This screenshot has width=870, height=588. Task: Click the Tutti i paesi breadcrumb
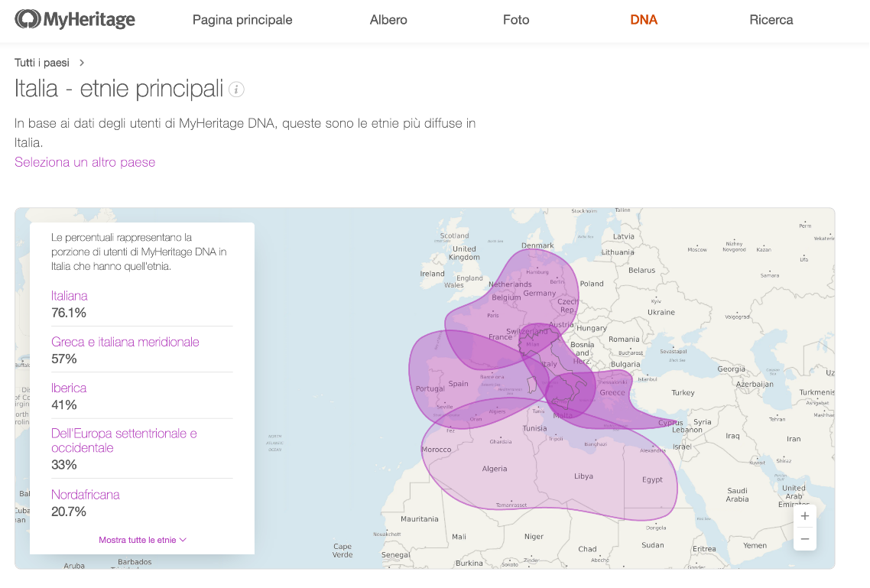pos(41,63)
